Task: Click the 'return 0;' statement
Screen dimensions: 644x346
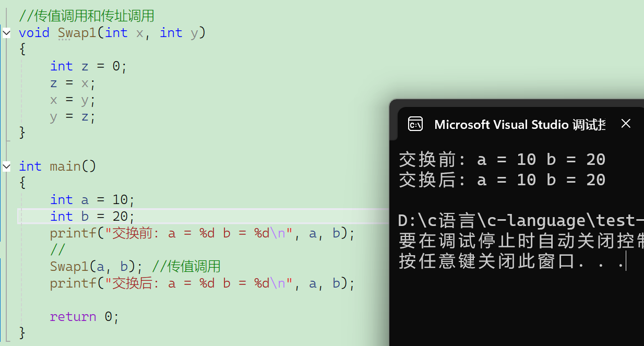Action: coord(85,317)
